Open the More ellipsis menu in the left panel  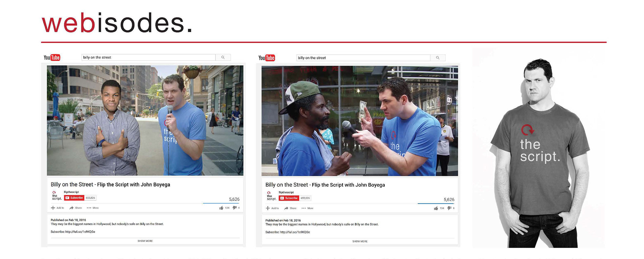(x=89, y=208)
